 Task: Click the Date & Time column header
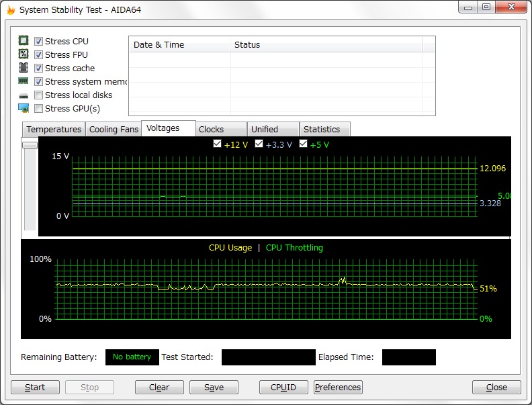pos(180,45)
